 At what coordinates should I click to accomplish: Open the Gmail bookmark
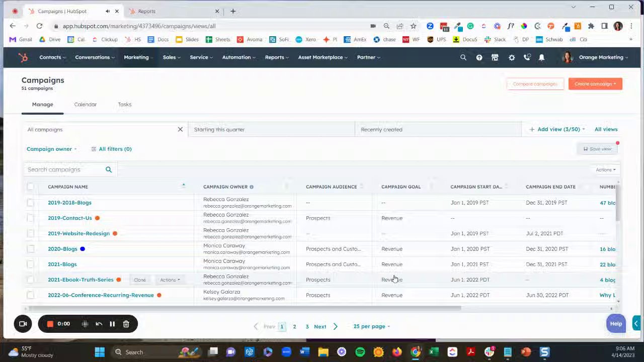[x=21, y=39]
